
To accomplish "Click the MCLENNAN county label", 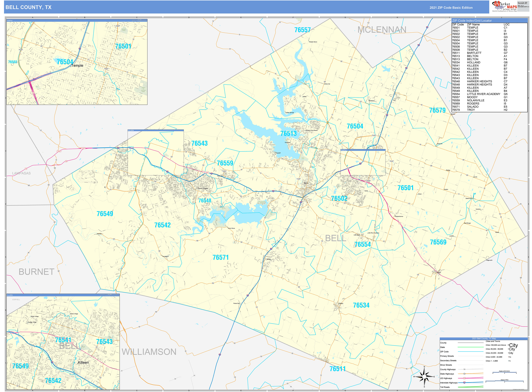I will 382,30.
